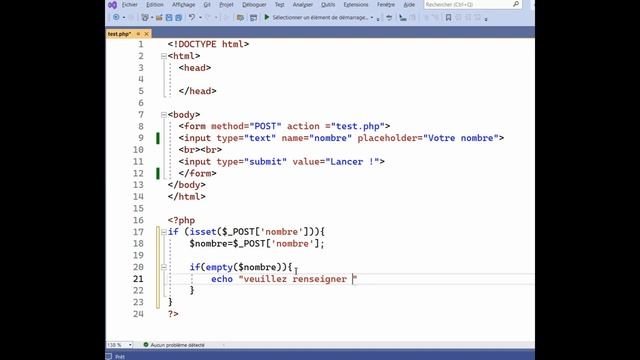Open the Aide menu
The width and height of the screenshot is (640, 360).
(x=409, y=5)
